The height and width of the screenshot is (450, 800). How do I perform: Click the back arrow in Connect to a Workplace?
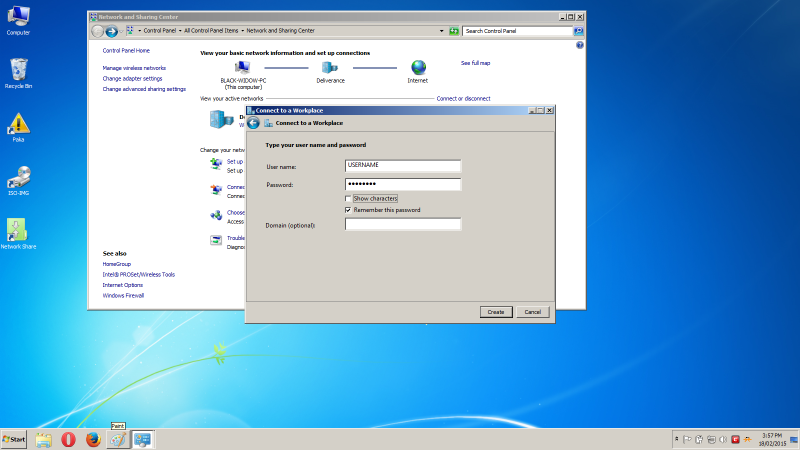click(x=254, y=123)
